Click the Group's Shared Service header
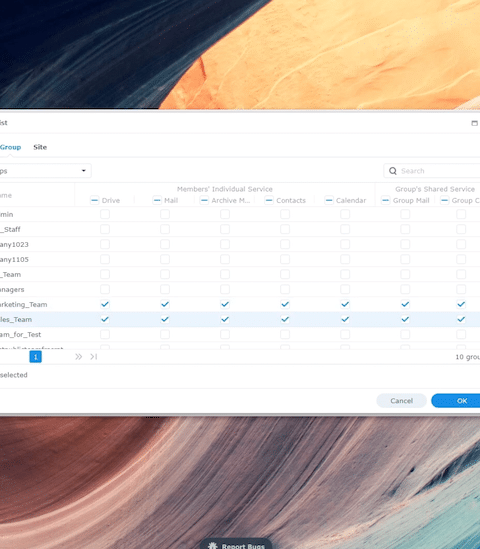The height and width of the screenshot is (549, 480). point(435,189)
